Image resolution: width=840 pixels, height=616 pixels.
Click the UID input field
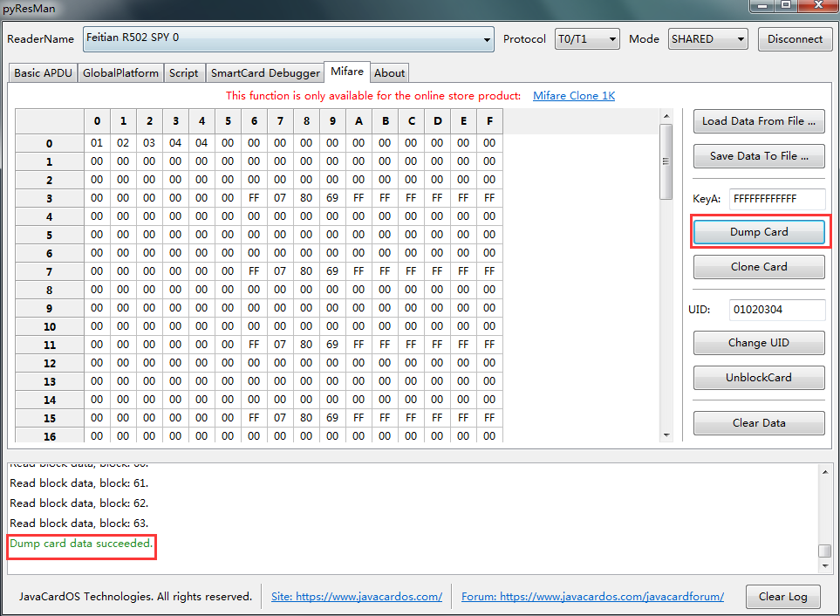pos(775,310)
